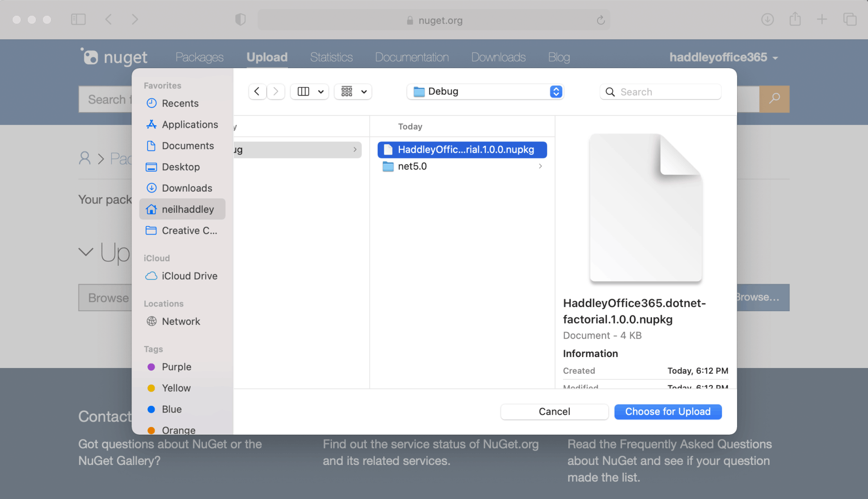Open the Packages tab on nuget
This screenshot has width=868, height=499.
[200, 57]
